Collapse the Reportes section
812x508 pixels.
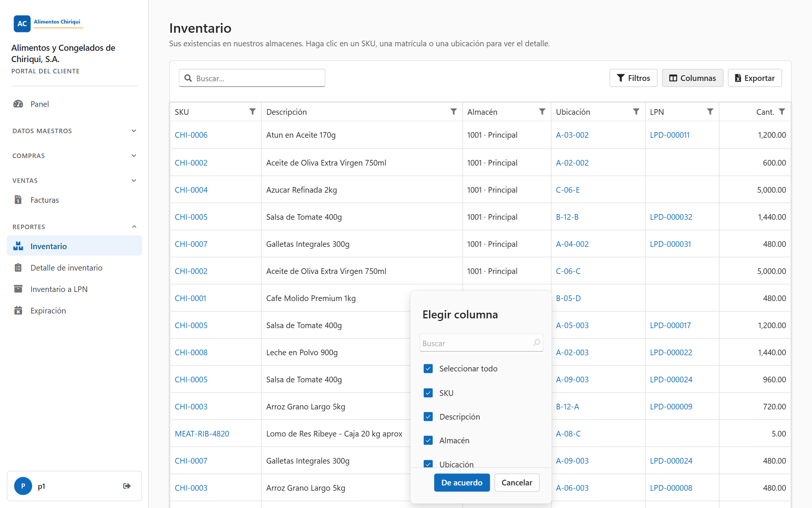pos(74,227)
